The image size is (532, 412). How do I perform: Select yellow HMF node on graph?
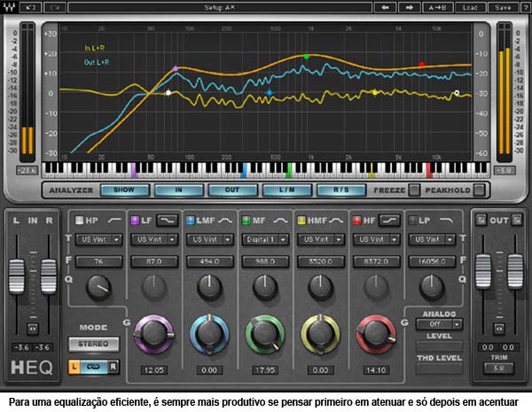point(374,92)
